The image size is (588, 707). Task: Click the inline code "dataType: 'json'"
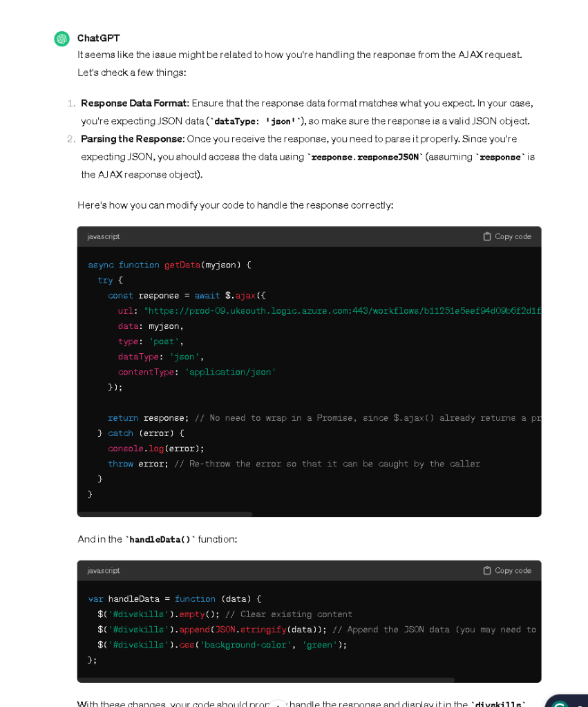(255, 122)
